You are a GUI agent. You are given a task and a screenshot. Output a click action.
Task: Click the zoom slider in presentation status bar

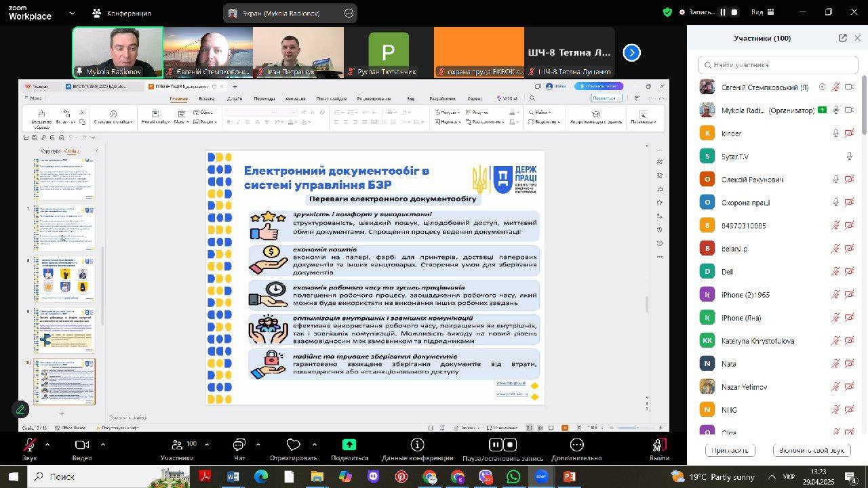(x=637, y=428)
